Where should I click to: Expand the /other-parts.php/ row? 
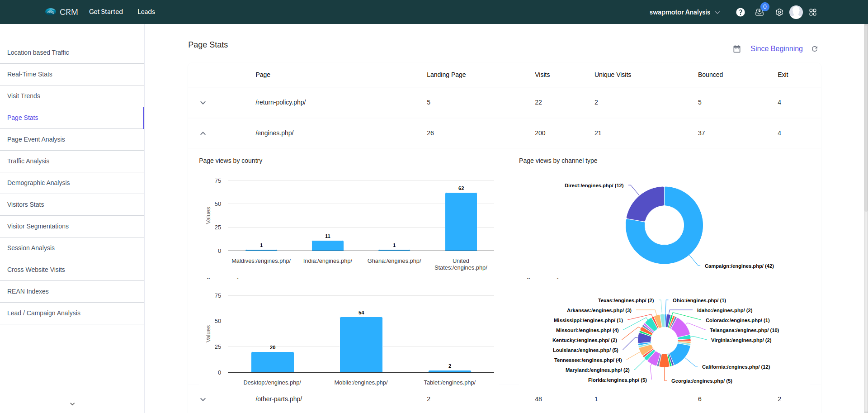point(203,399)
